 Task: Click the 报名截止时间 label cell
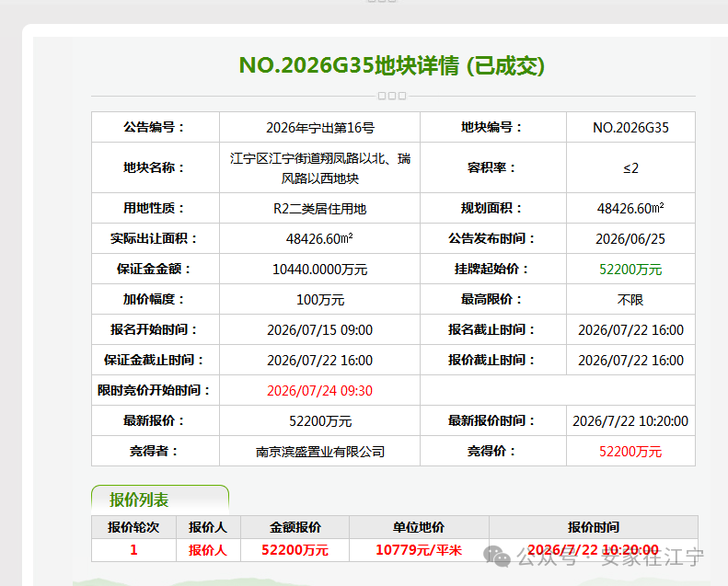click(493, 329)
